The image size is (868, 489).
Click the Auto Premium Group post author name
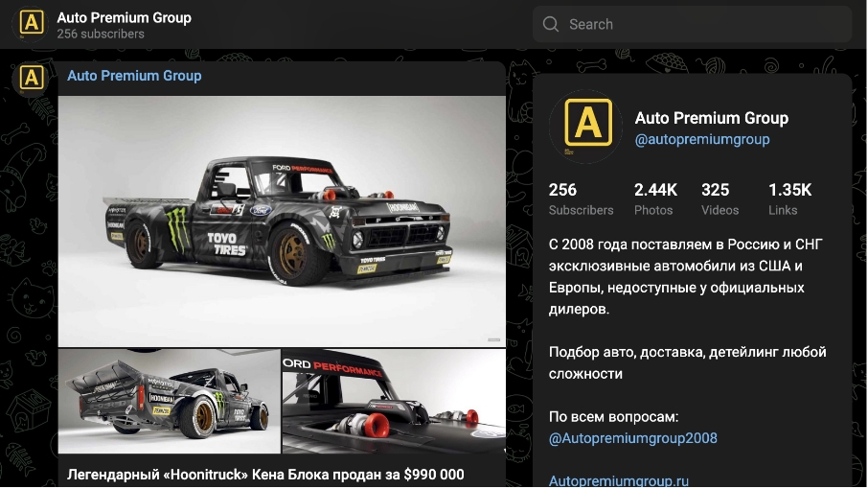point(134,76)
